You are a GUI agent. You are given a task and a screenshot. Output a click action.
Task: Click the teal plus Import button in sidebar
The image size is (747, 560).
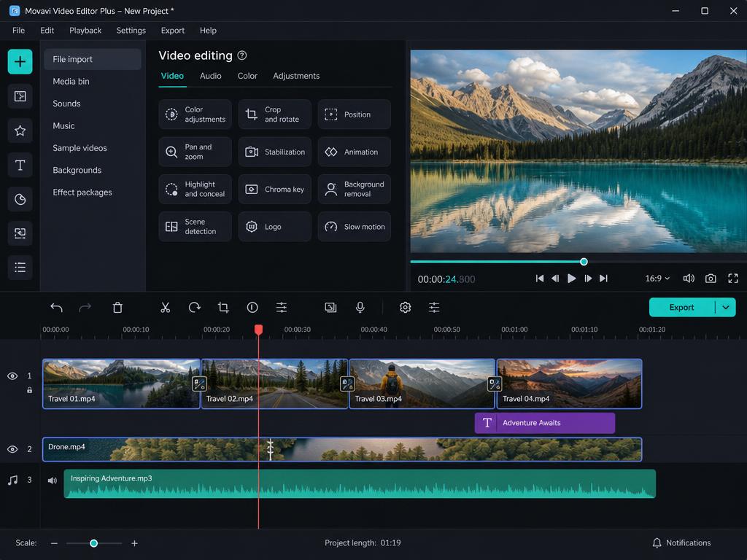(20, 61)
